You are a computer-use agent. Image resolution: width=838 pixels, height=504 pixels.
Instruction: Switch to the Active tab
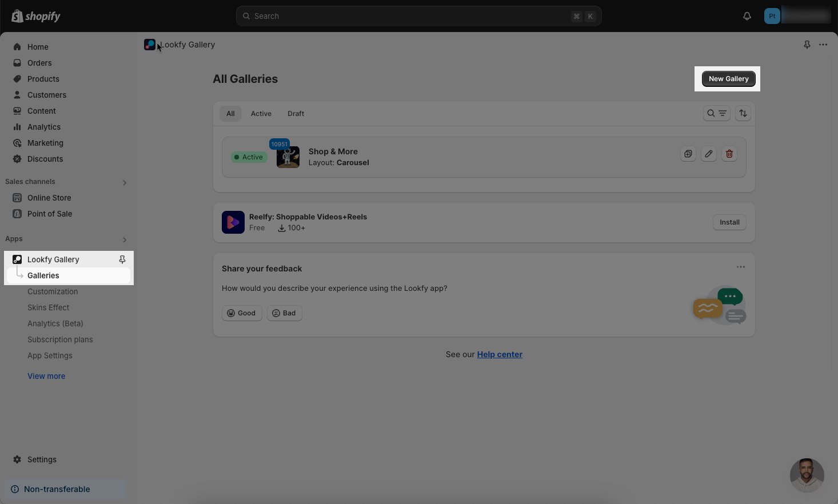click(261, 114)
